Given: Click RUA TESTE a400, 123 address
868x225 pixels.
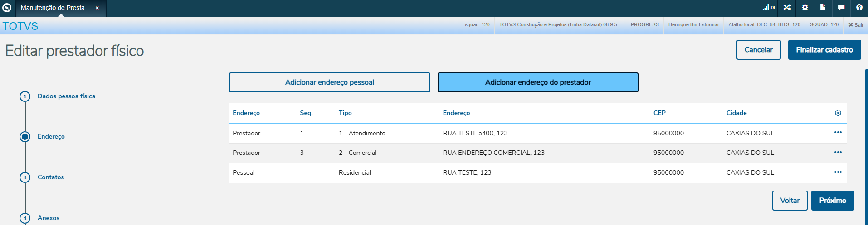Looking at the screenshot, I should point(475,133).
